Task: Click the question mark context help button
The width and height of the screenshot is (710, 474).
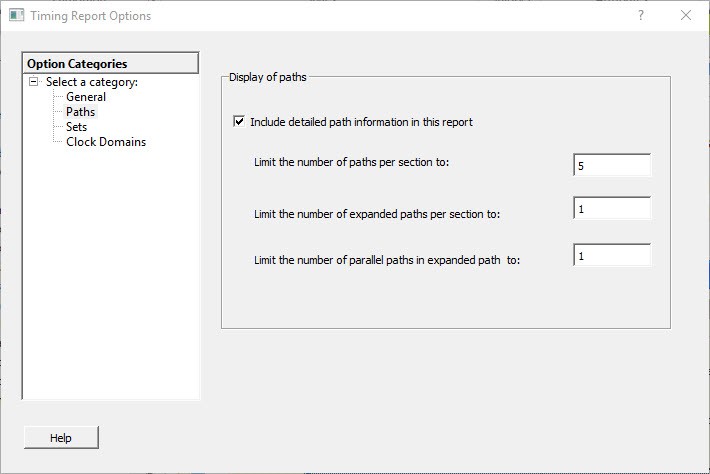Action: click(641, 16)
